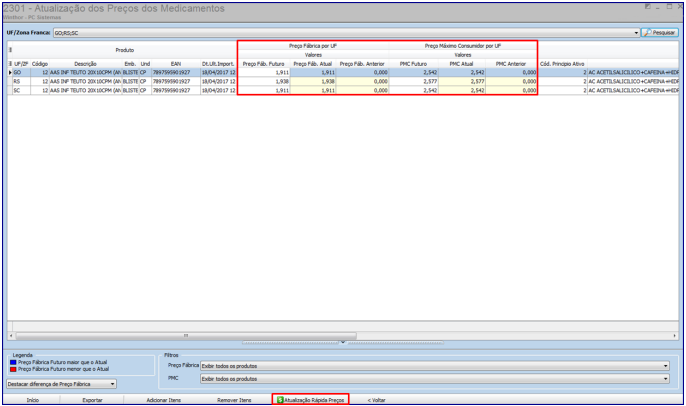Sort by the EAN column header

(x=175, y=64)
